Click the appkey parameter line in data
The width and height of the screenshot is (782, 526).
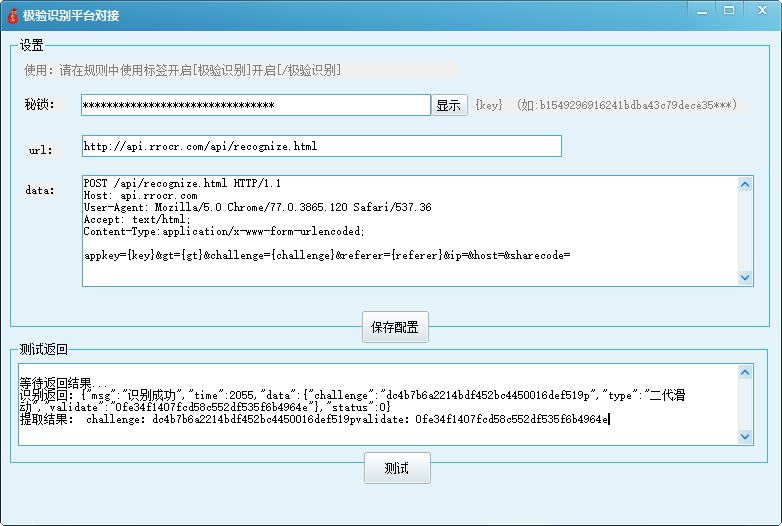326,255
